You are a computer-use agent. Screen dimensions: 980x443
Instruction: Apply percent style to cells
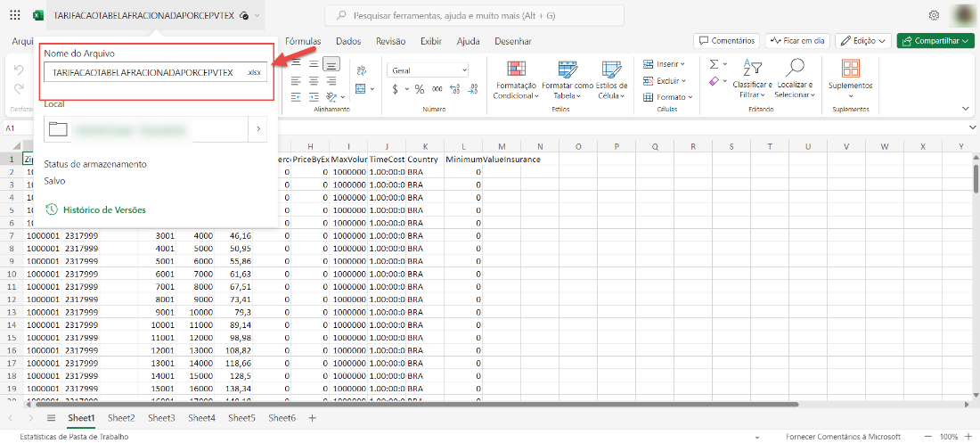[419, 89]
